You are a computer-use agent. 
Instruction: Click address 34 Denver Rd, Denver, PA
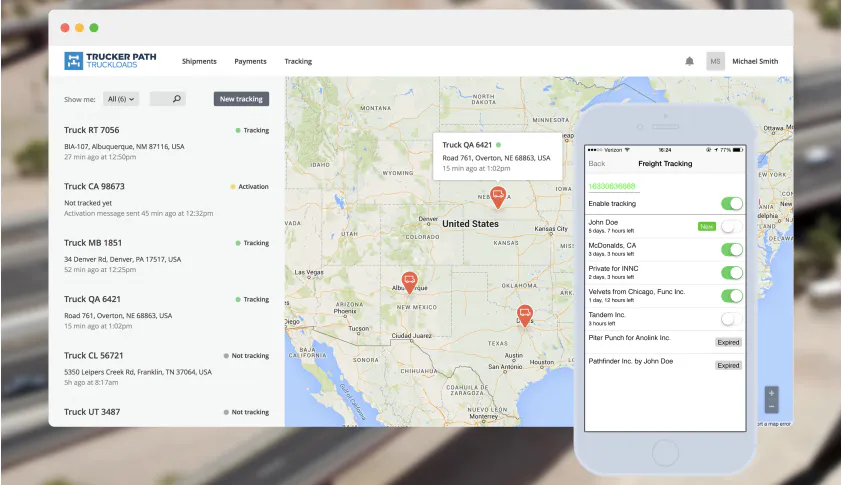click(x=122, y=259)
